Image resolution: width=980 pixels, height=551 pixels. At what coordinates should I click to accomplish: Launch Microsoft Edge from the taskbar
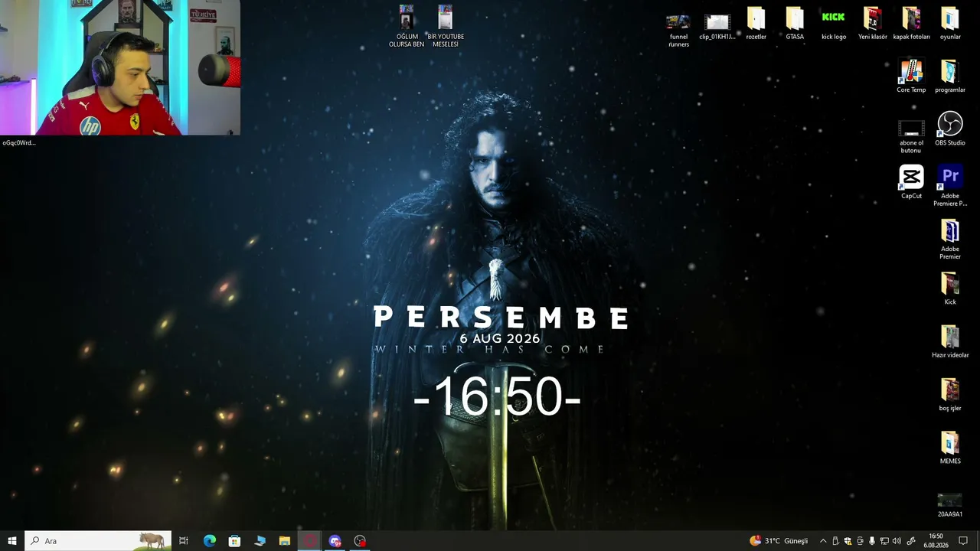coord(209,541)
